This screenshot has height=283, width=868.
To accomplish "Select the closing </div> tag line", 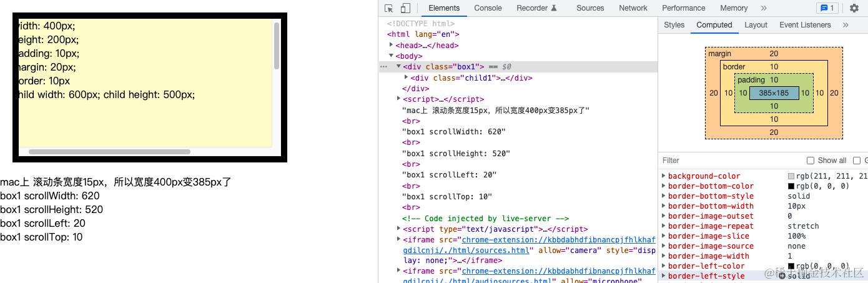I will pyautogui.click(x=415, y=88).
